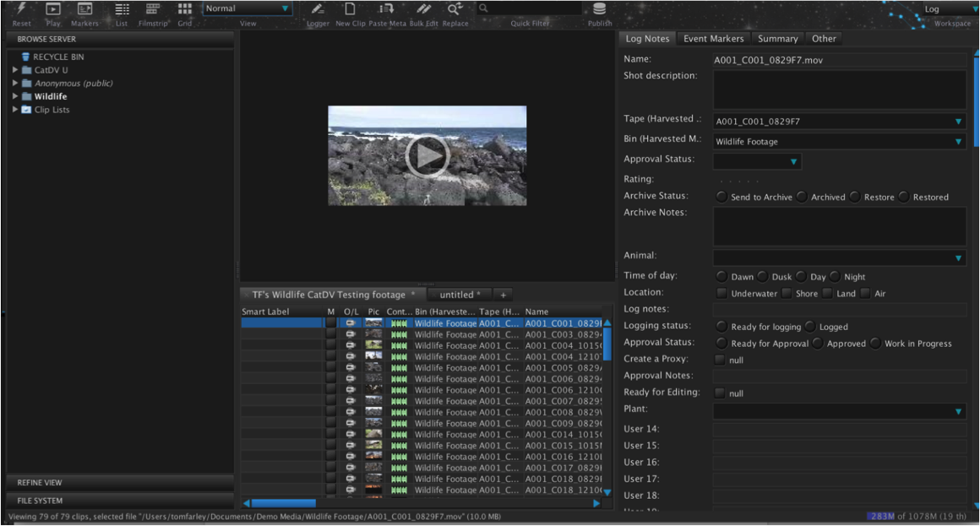Select the Dusk time of day option
Viewport: 980px width, 526px height.
click(x=763, y=277)
